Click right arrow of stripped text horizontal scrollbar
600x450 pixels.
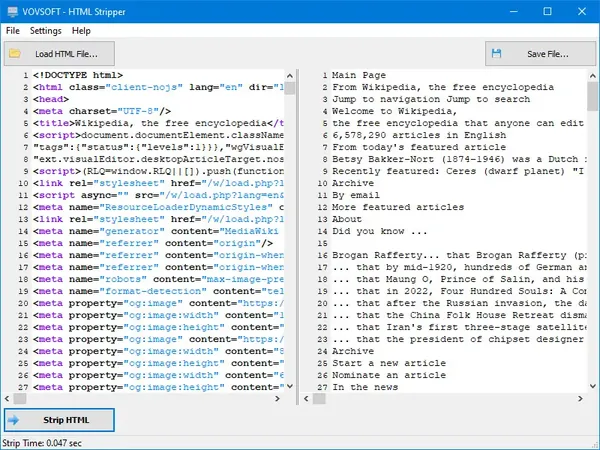coord(580,399)
